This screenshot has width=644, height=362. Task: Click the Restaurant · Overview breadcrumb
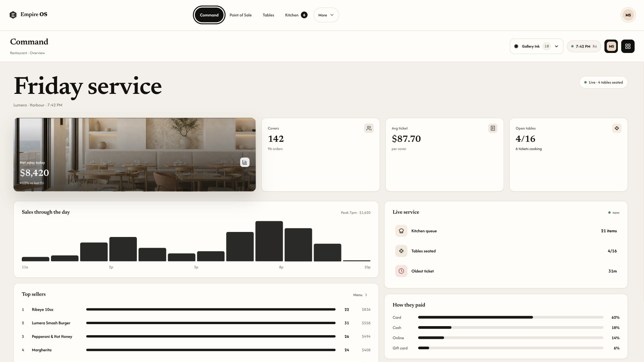(28, 53)
